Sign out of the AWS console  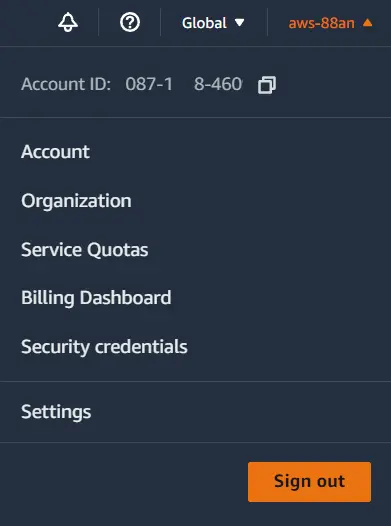310,482
